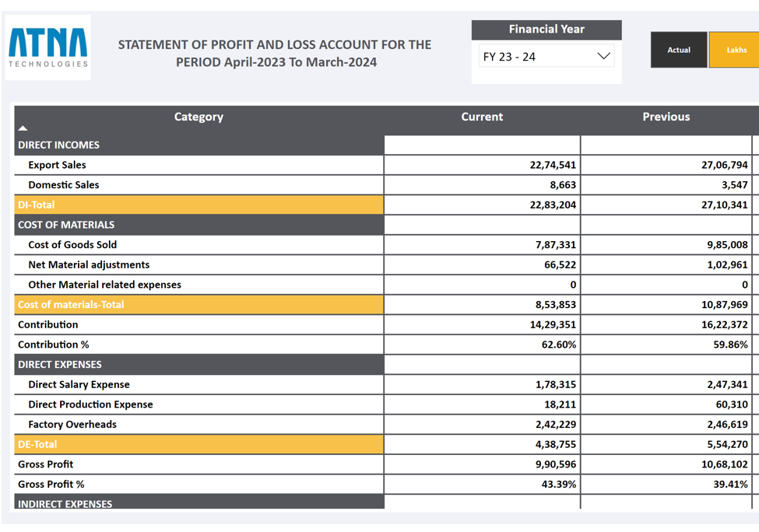The height and width of the screenshot is (532, 759).
Task: Select the Factory Overheads row label
Action: [x=72, y=424]
